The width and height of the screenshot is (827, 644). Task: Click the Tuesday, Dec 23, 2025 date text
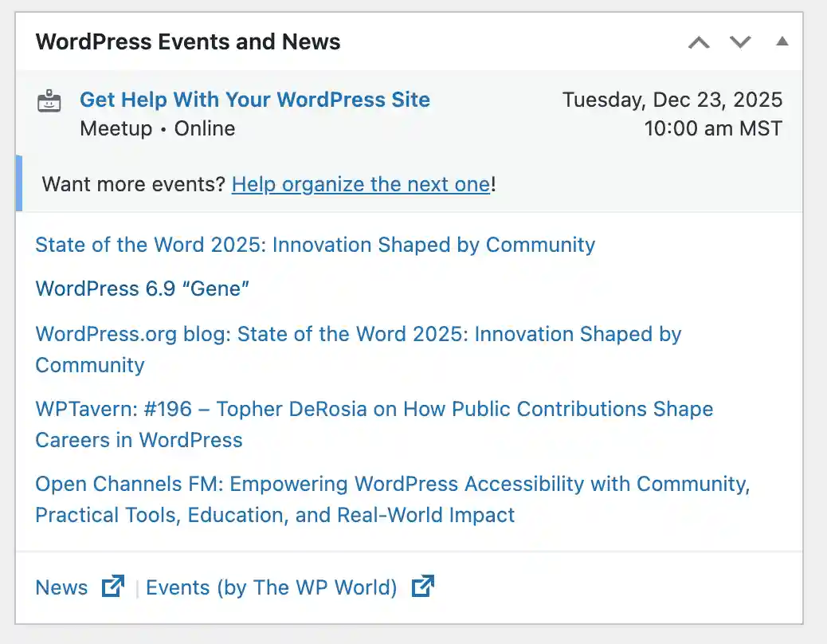(x=673, y=100)
